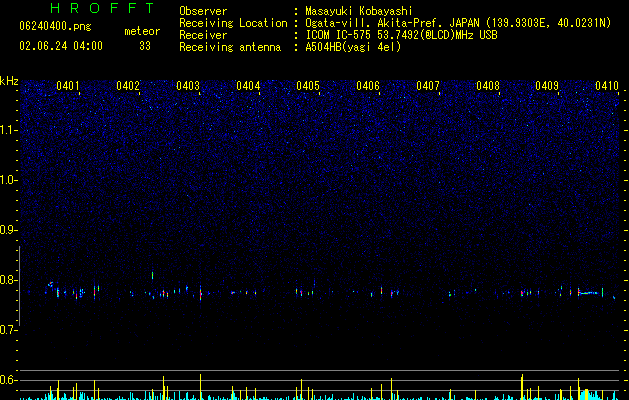Click frequency axis label 1.1

[x=9, y=130]
